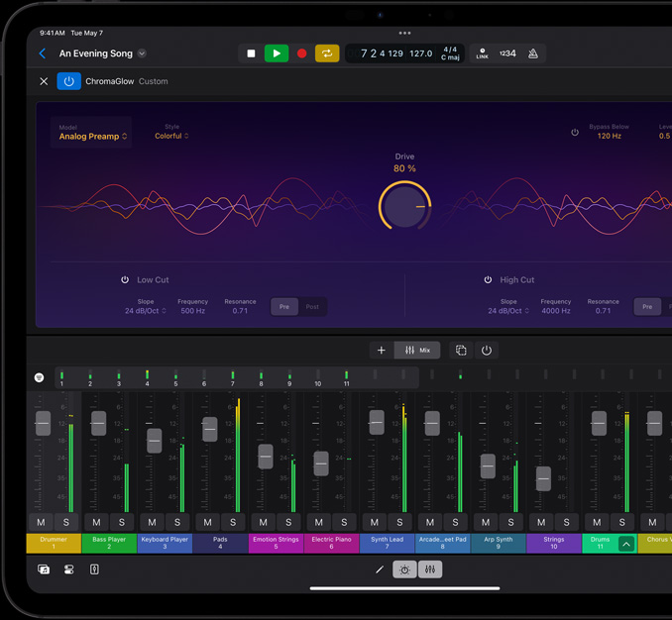This screenshot has width=672, height=620.
Task: Select the Synth Lead track label
Action: pos(387,543)
